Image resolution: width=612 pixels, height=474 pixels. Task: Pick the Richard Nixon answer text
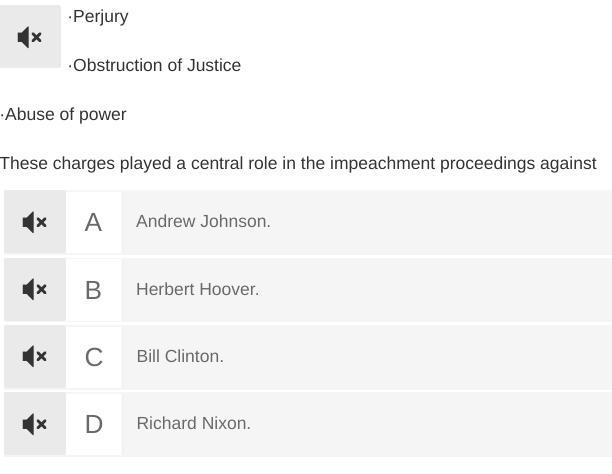point(193,423)
